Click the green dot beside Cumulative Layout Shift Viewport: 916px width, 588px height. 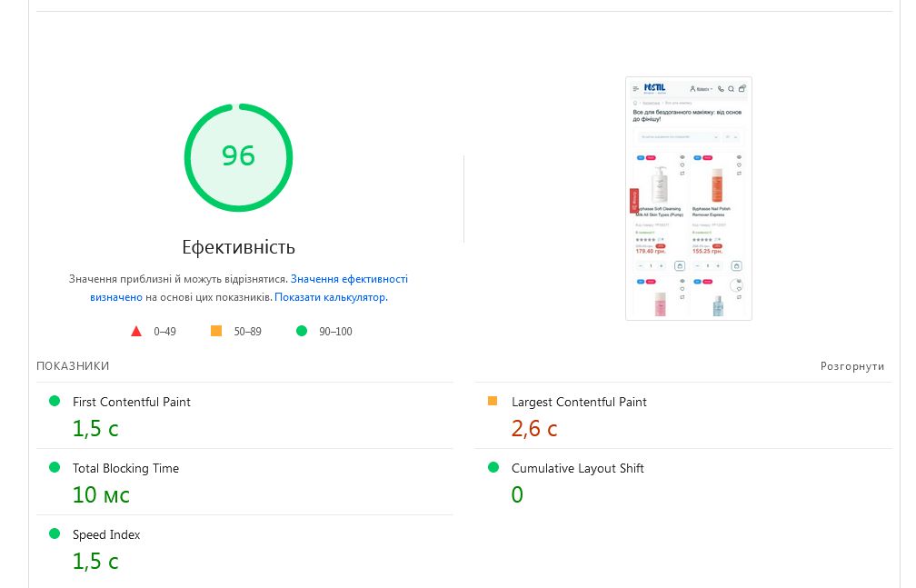tap(493, 467)
